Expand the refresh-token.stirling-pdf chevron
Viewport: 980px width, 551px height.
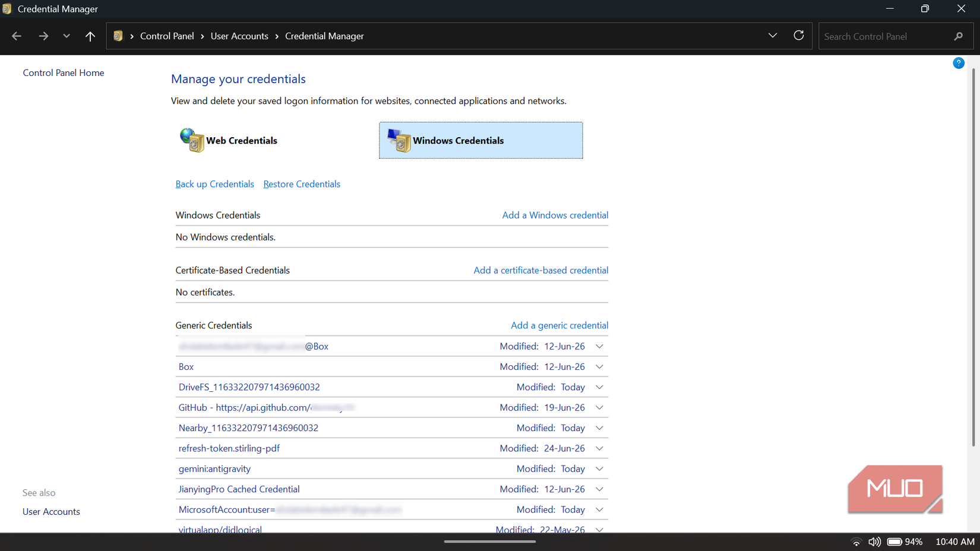(599, 448)
